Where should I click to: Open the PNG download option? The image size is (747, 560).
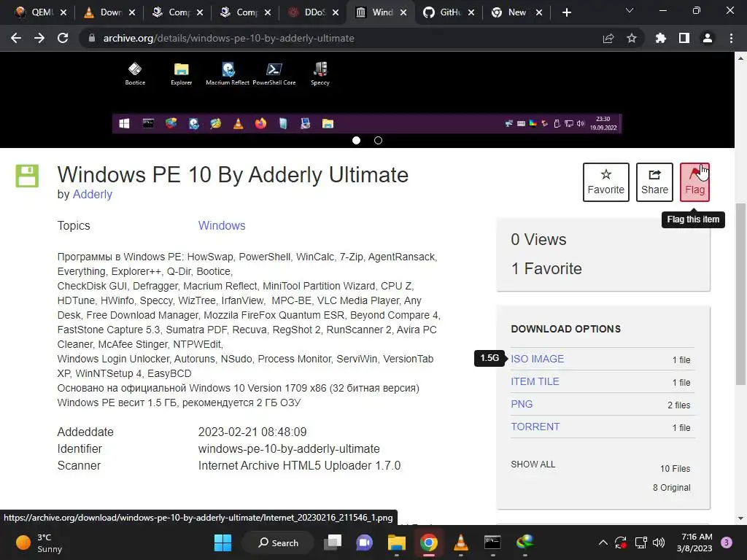[x=522, y=404]
